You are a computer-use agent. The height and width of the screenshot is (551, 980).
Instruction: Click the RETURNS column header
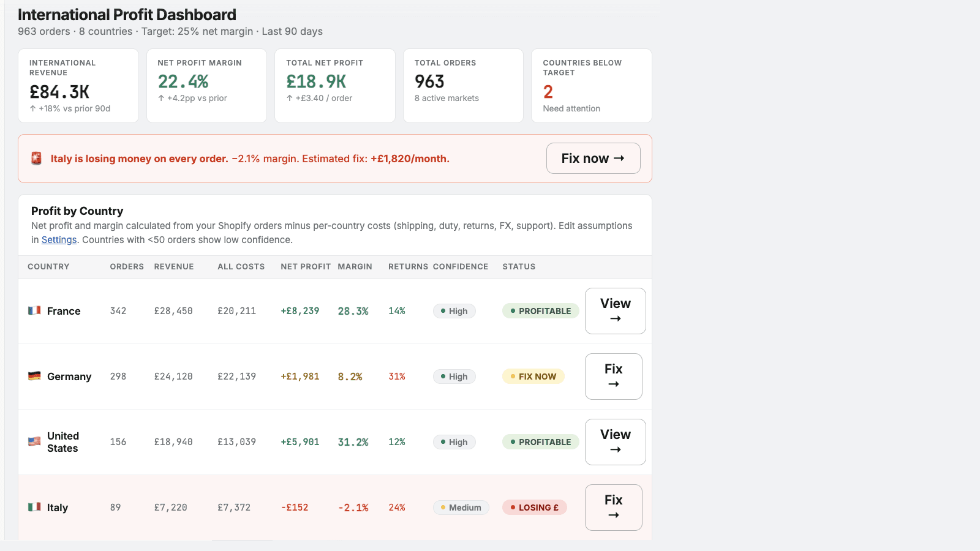coord(408,267)
